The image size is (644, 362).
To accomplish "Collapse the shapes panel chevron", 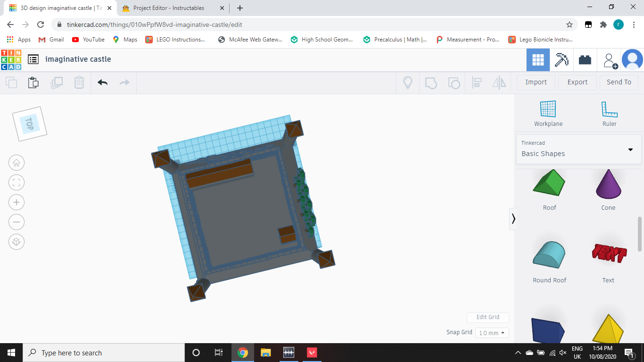I will (x=513, y=219).
